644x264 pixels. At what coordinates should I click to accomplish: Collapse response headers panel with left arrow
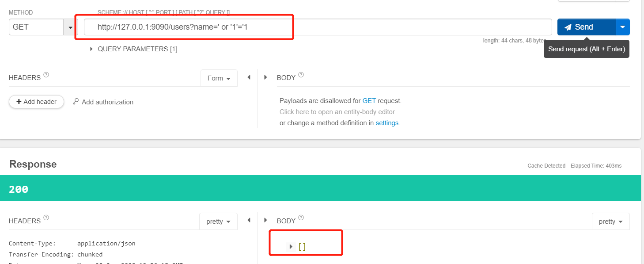(x=249, y=220)
